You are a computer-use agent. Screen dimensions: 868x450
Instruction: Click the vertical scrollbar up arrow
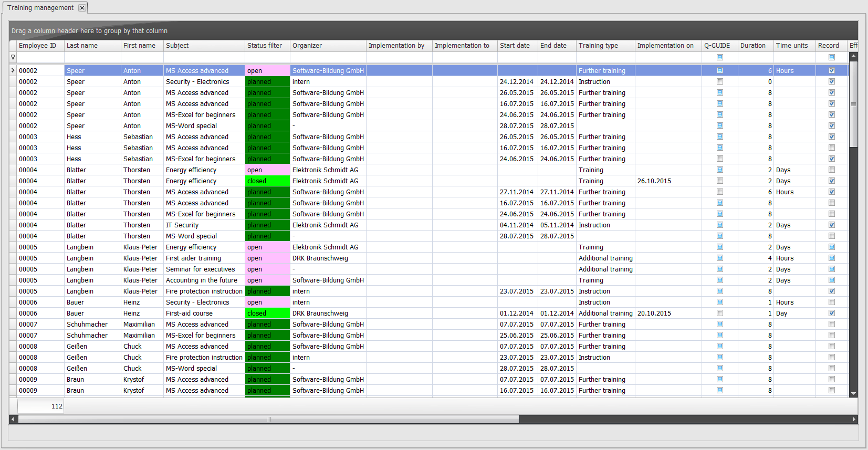pyautogui.click(x=853, y=56)
